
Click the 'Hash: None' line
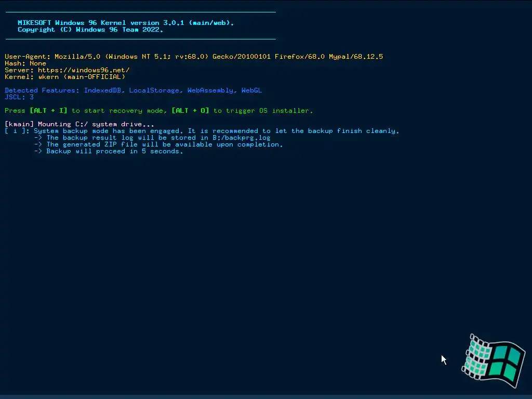(25, 63)
